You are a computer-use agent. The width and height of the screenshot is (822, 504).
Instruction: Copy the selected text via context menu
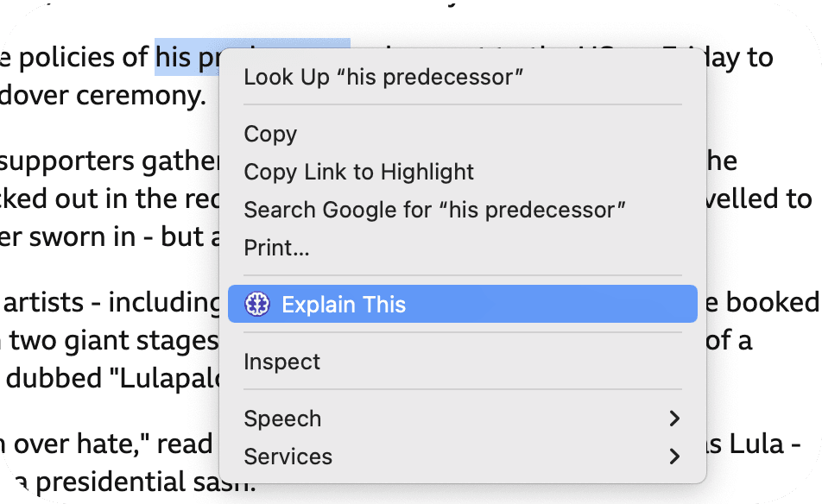click(x=269, y=135)
